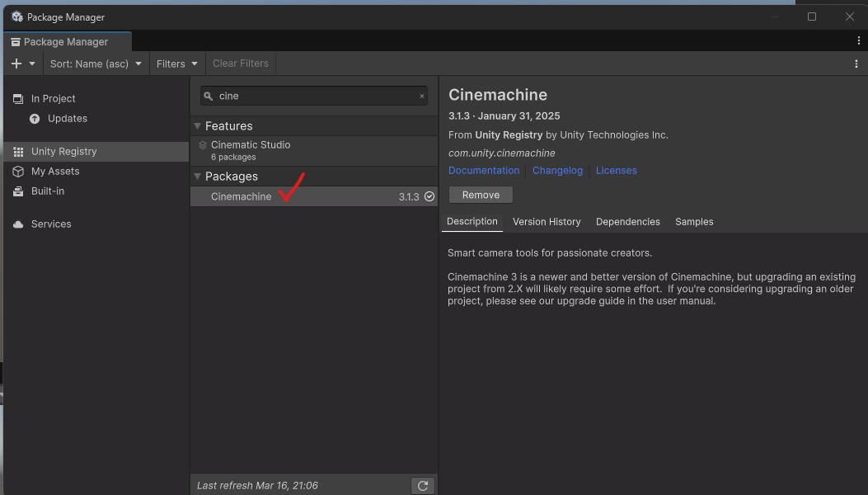Click the In Project window icon

(18, 99)
